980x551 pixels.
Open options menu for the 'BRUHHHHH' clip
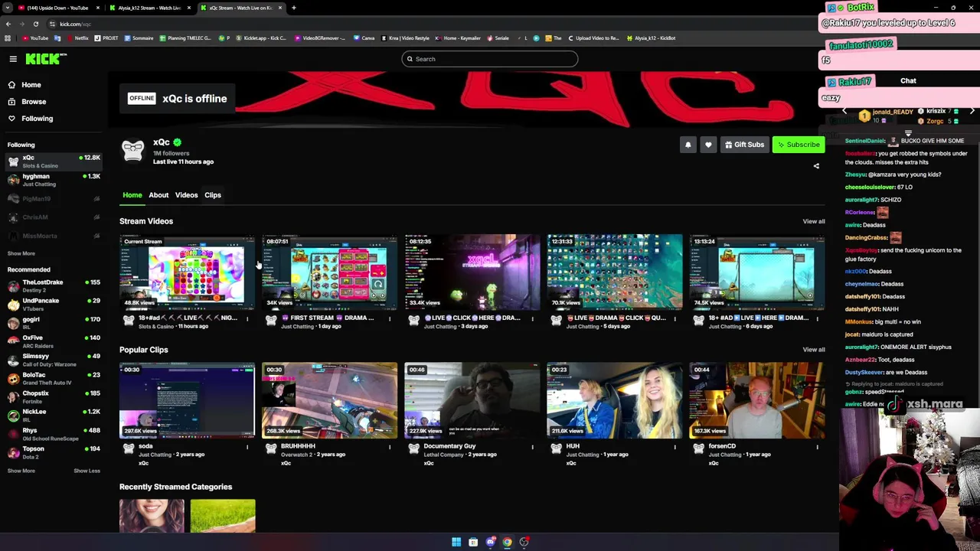point(390,447)
